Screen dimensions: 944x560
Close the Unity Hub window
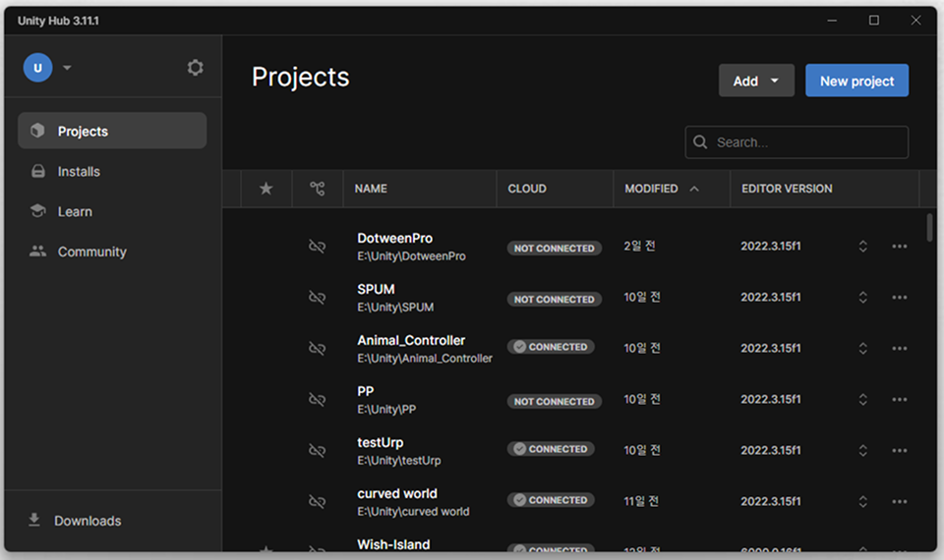click(915, 21)
